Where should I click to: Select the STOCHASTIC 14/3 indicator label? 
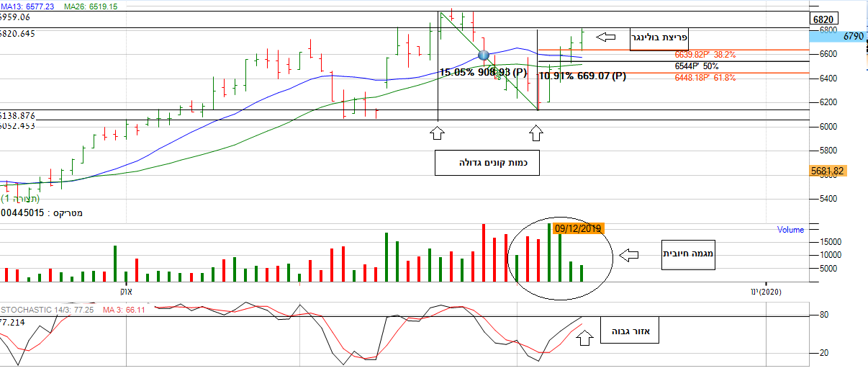(x=36, y=309)
